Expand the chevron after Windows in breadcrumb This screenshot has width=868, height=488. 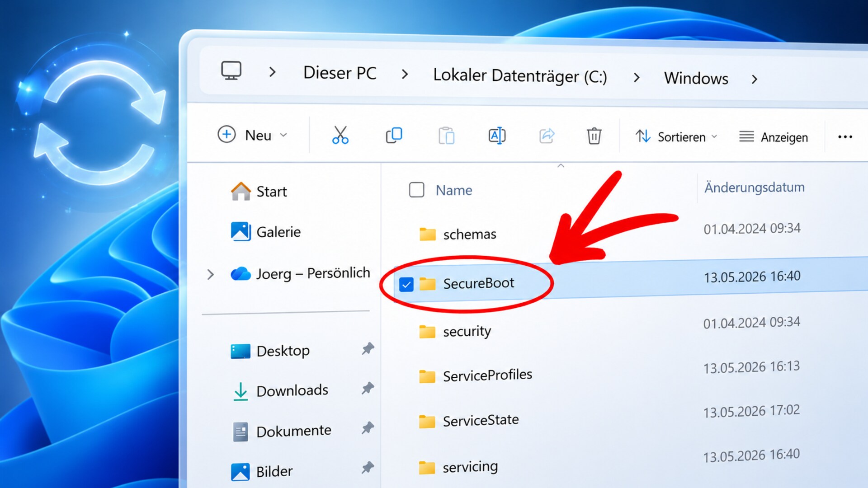754,80
